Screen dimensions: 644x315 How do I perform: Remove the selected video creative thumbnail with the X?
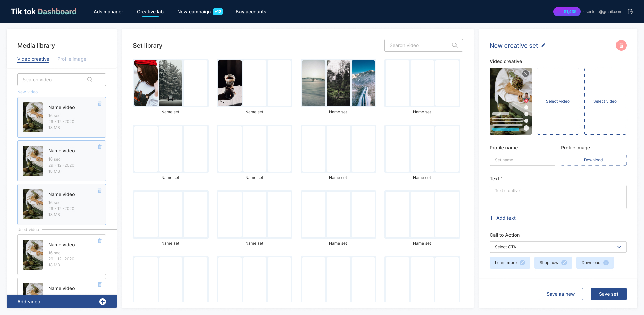coord(526,74)
